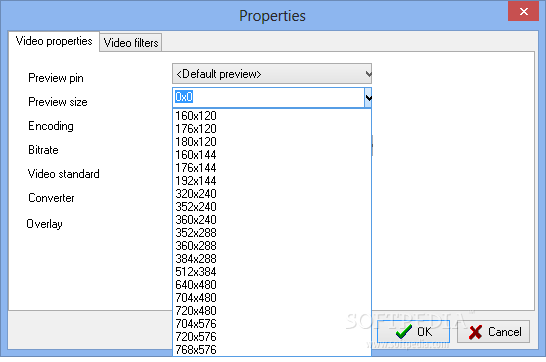Click the Video standard label
The width and height of the screenshot is (546, 362).
pos(64,174)
